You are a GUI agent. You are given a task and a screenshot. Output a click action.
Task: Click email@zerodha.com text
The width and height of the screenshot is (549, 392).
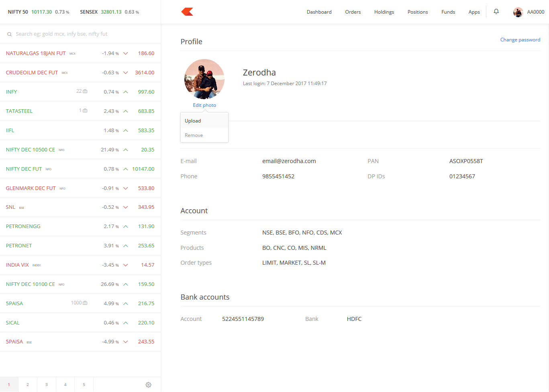(289, 161)
